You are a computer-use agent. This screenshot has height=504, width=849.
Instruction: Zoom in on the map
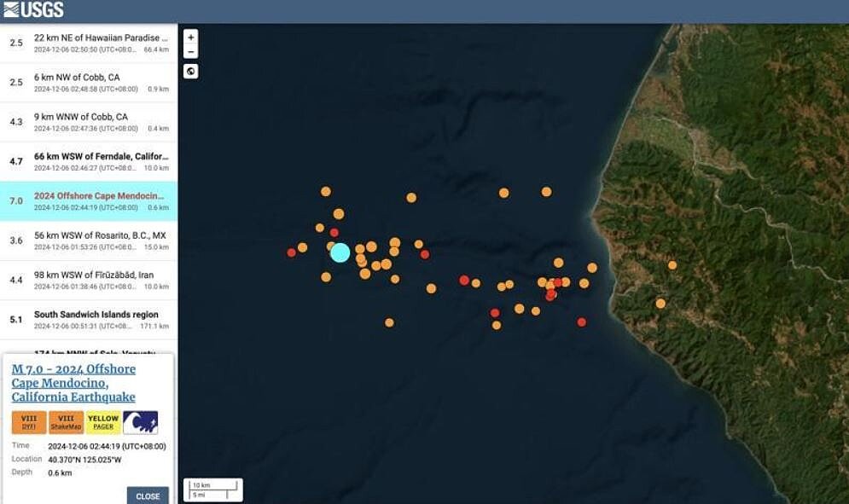pos(191,38)
